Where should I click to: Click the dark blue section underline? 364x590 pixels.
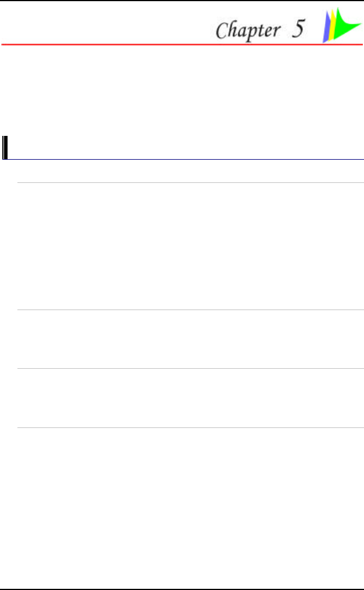click(183, 160)
